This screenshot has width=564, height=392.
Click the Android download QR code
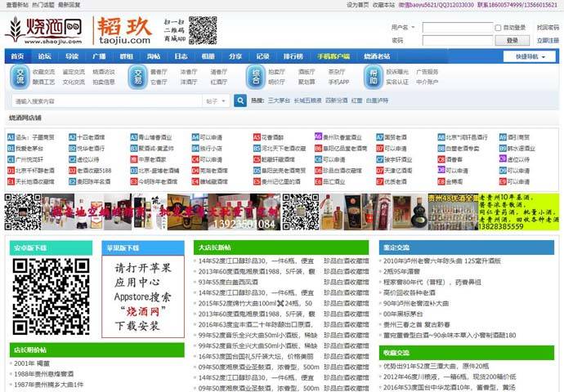(x=51, y=296)
